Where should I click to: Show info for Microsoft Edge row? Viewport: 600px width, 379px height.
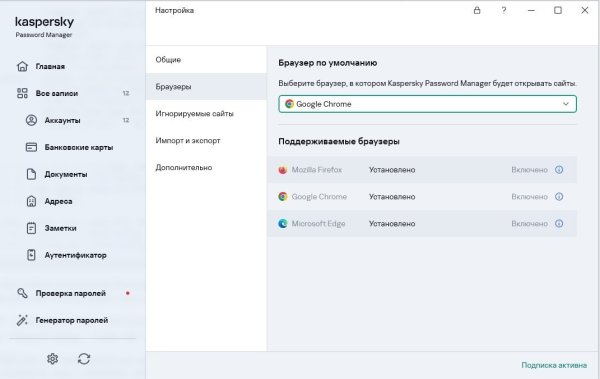point(559,223)
